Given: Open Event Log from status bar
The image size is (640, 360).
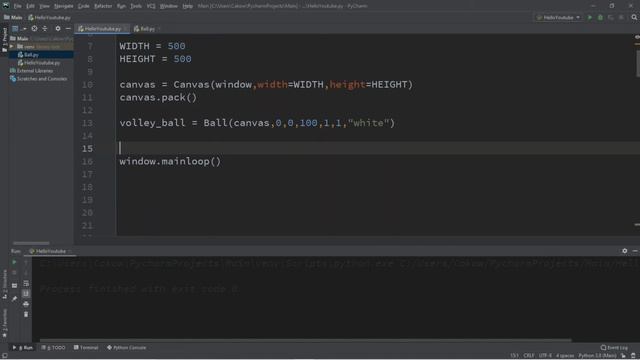Looking at the screenshot, I should click(614, 347).
